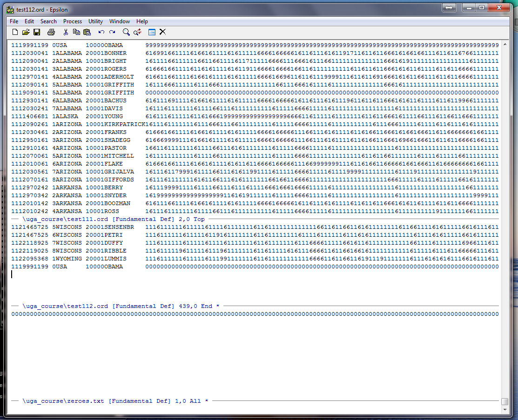Print the document with the printer icon
Image resolution: width=518 pixels, height=420 pixels.
pyautogui.click(x=51, y=32)
